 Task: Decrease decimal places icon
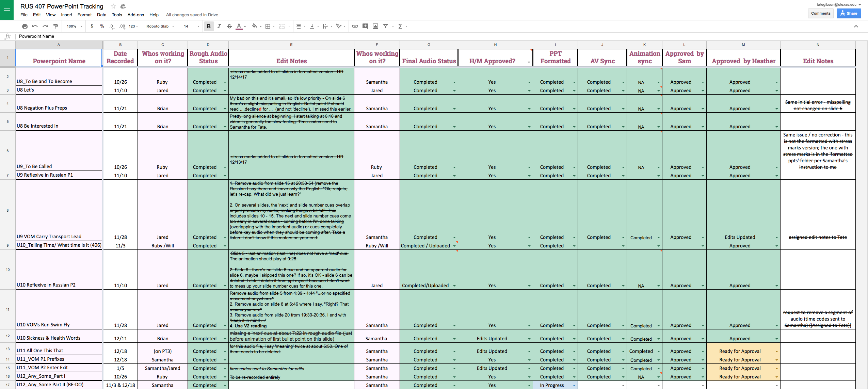click(112, 26)
